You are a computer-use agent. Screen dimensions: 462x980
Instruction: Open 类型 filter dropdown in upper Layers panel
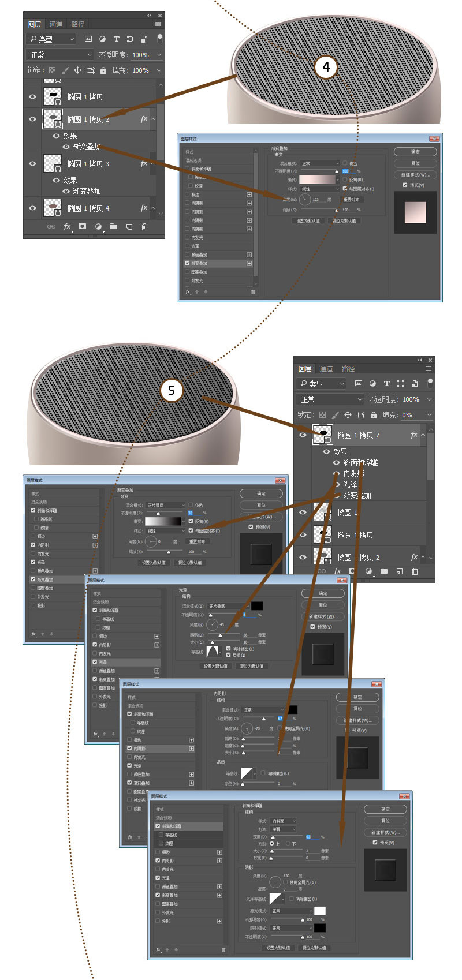click(51, 39)
